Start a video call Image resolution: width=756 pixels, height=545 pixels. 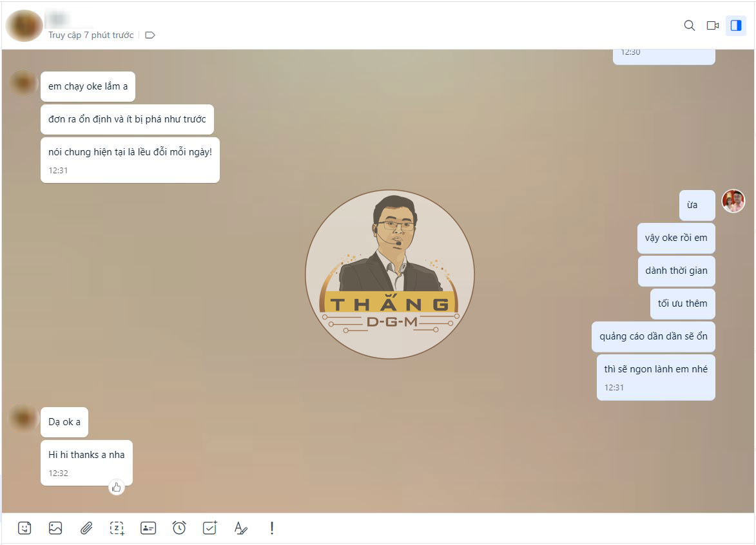click(713, 26)
